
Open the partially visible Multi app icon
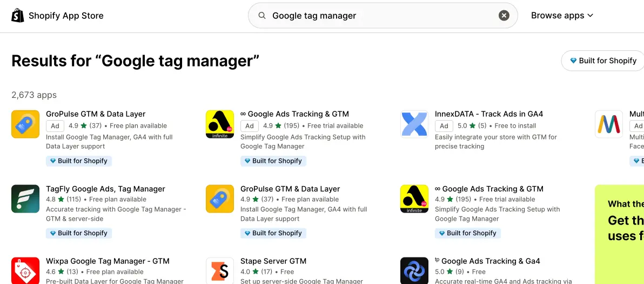click(609, 124)
